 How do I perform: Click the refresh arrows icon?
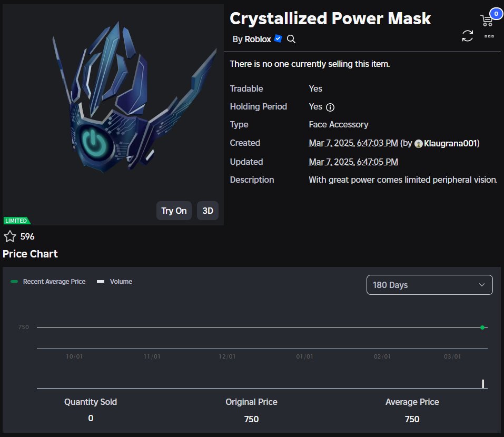click(467, 36)
